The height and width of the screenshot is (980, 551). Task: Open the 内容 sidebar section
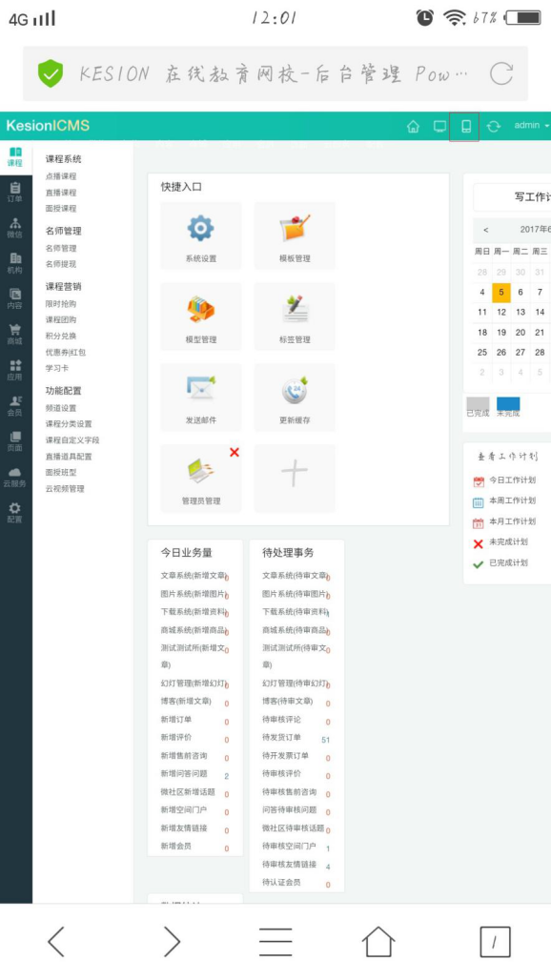tap(15, 298)
